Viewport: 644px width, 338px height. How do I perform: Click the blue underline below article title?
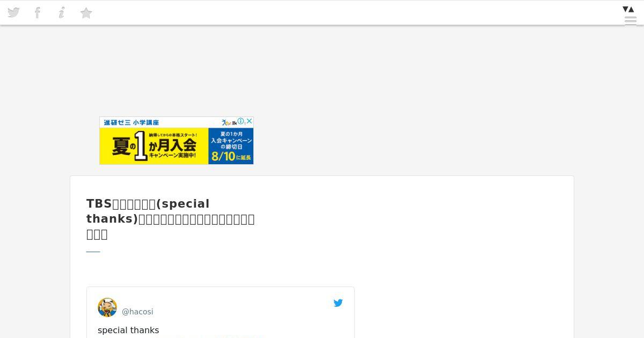tap(93, 251)
